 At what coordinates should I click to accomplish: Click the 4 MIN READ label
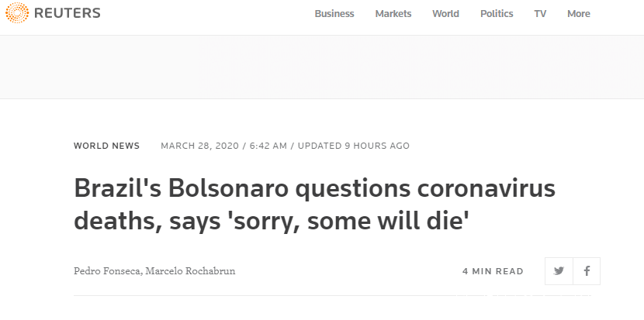tap(493, 271)
